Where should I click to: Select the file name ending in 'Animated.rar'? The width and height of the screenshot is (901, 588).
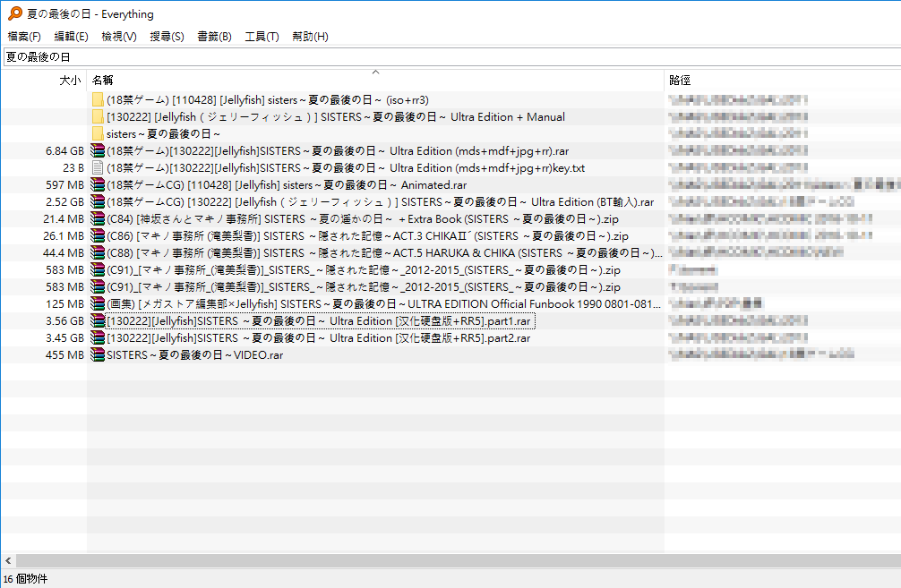(287, 185)
